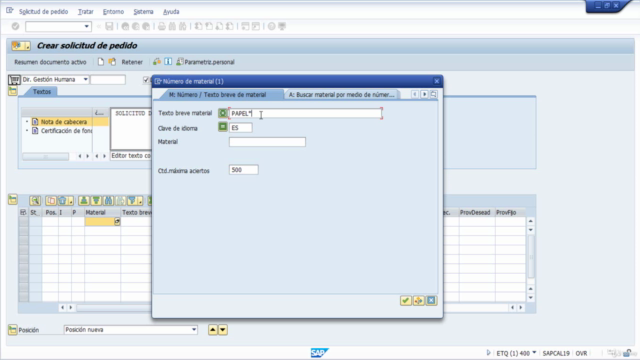Click the blue Help info icon

(x=168, y=62)
